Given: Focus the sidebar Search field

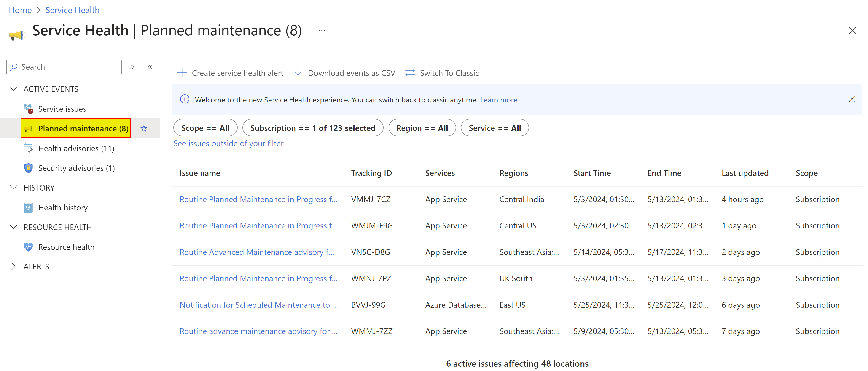Looking at the screenshot, I should click(64, 67).
